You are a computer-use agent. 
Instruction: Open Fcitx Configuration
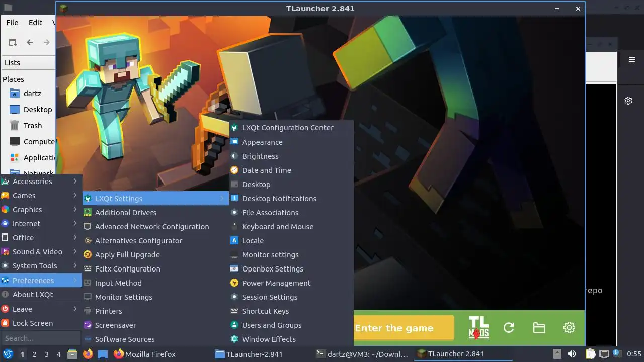[155, 268]
